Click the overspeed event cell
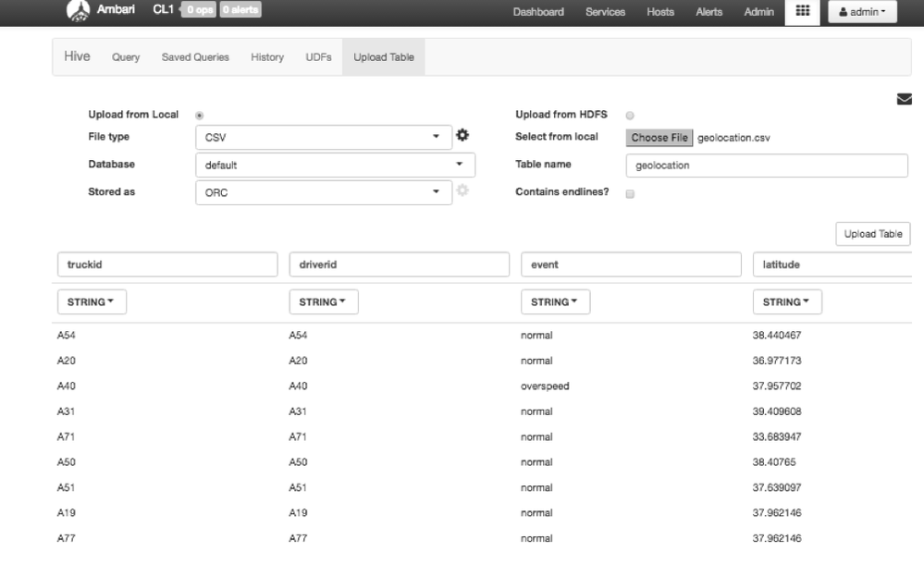Screen dimensions: 924x564 tap(545, 386)
